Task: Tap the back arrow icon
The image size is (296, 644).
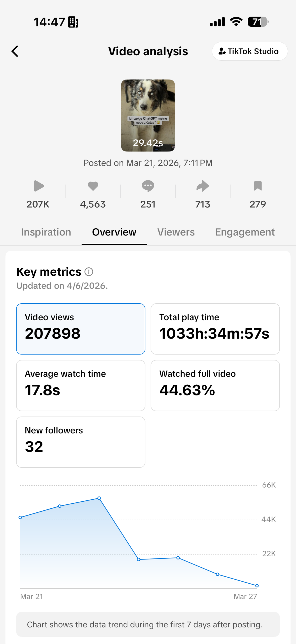Action: coord(15,51)
